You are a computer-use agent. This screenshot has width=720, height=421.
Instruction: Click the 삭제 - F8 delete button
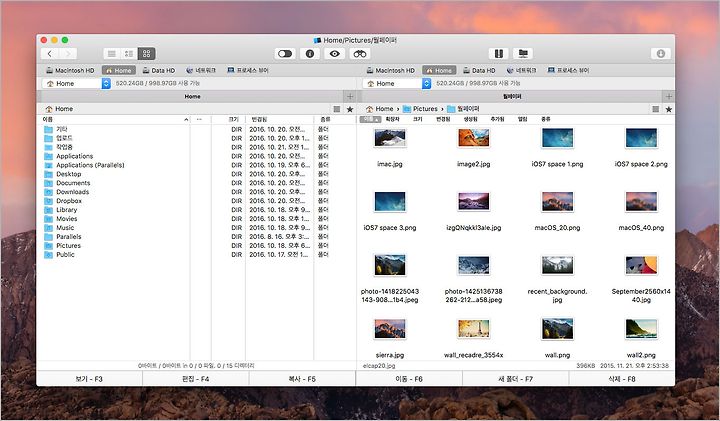622,379
